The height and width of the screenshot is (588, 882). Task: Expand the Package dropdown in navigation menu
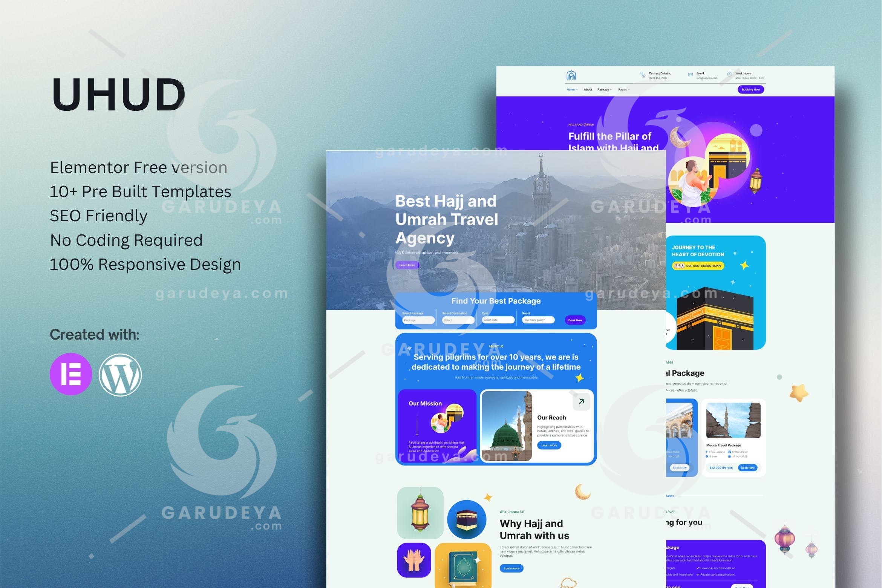click(x=605, y=90)
